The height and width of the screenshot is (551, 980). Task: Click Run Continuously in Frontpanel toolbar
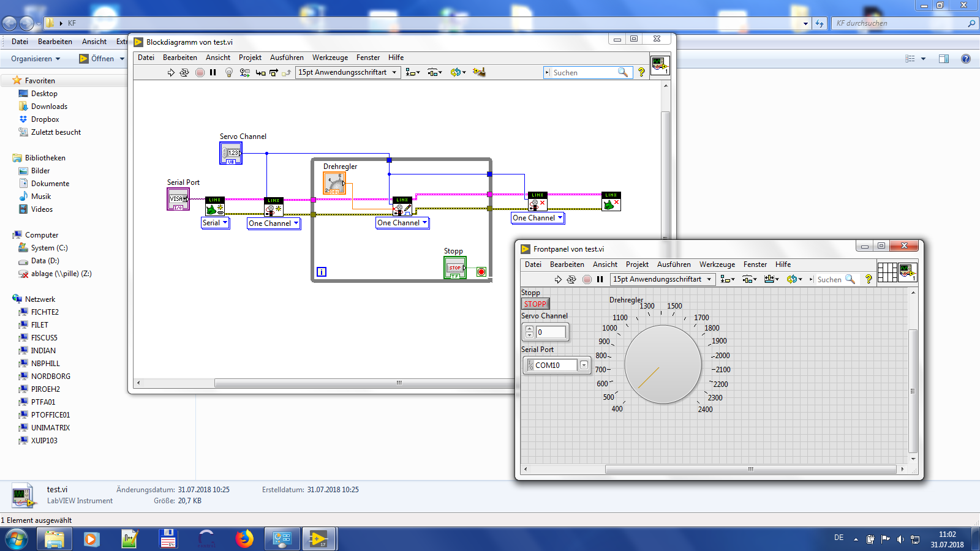571,279
